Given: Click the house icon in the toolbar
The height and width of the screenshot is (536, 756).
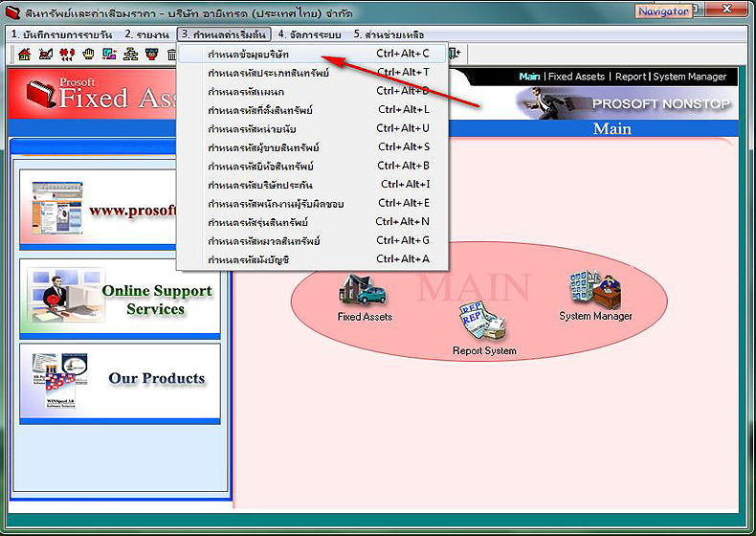Looking at the screenshot, I should pyautogui.click(x=25, y=55).
